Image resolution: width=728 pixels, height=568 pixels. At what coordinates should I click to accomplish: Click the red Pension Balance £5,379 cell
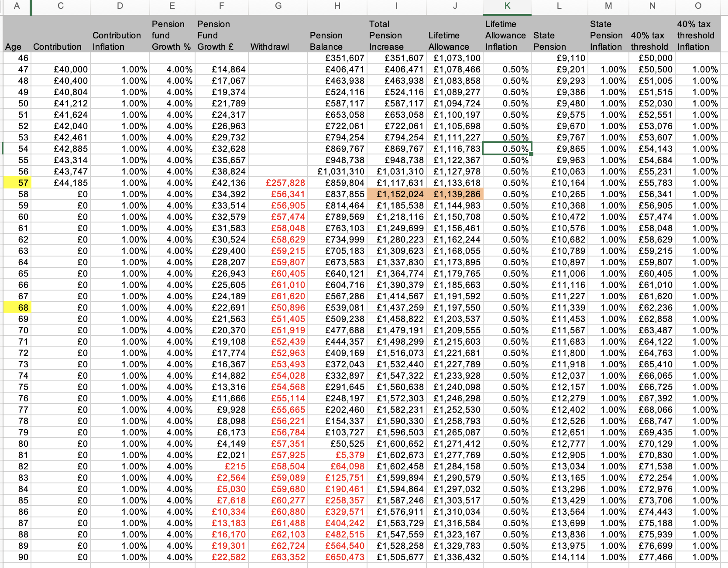pyautogui.click(x=337, y=455)
